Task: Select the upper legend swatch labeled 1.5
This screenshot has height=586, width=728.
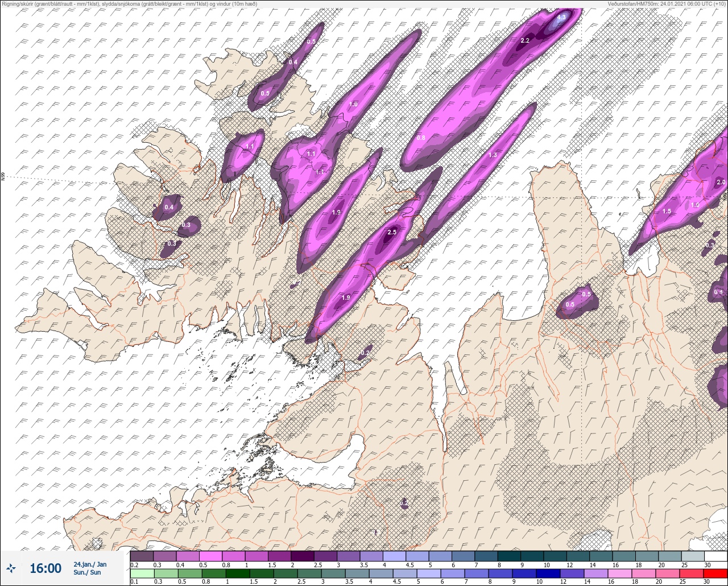Action: click(279, 556)
